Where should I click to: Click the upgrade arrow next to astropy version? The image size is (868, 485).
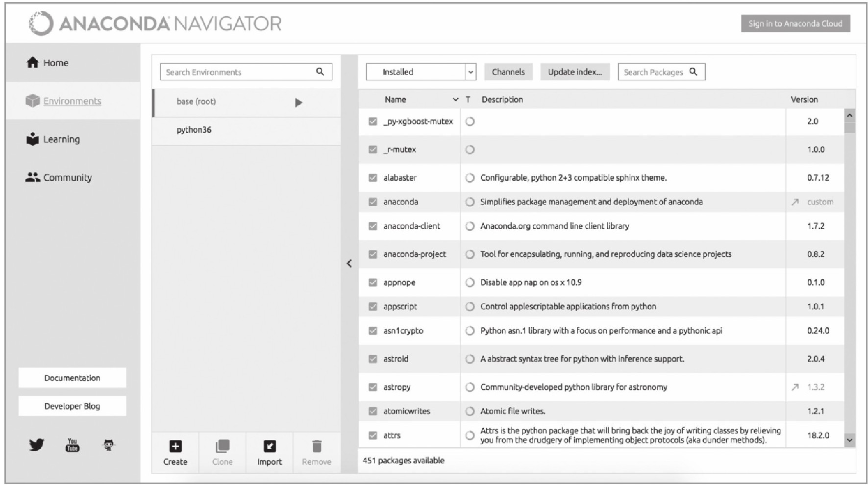pyautogui.click(x=795, y=387)
